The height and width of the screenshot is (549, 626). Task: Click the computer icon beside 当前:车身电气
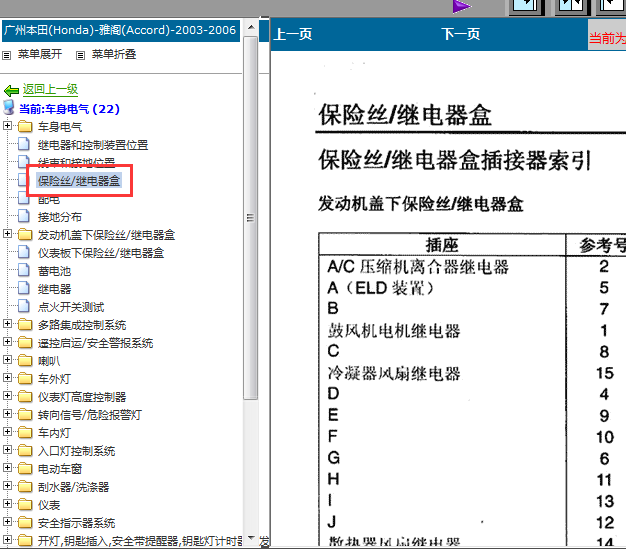(x=9, y=107)
